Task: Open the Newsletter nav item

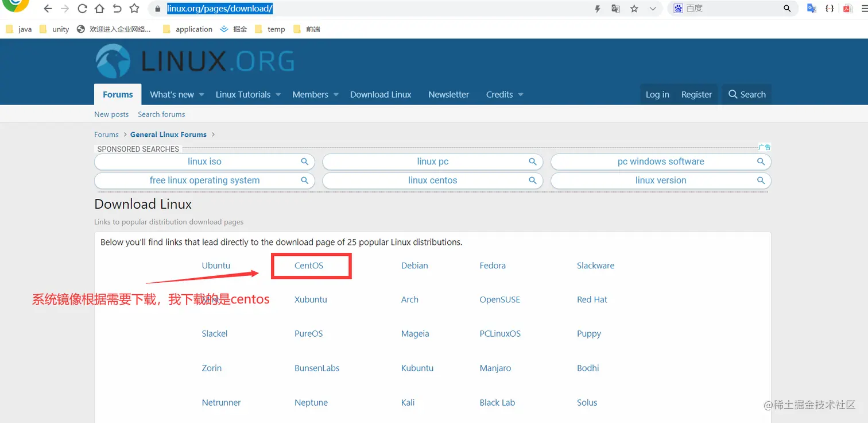Action: click(448, 94)
